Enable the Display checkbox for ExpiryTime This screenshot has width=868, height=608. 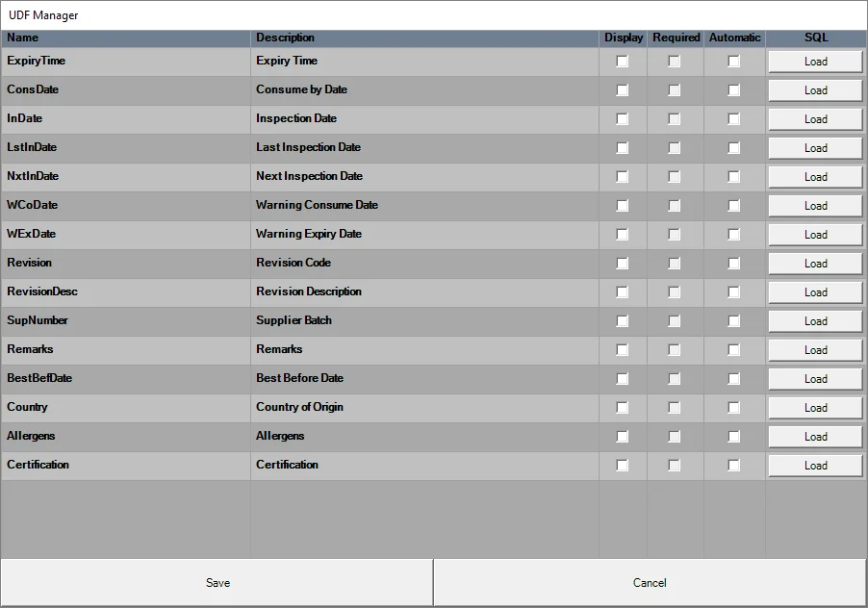(623, 61)
